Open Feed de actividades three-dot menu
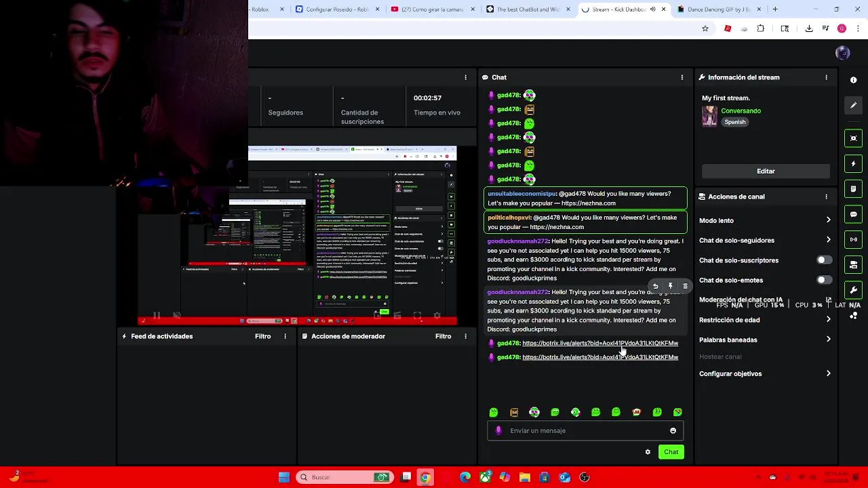 click(285, 336)
